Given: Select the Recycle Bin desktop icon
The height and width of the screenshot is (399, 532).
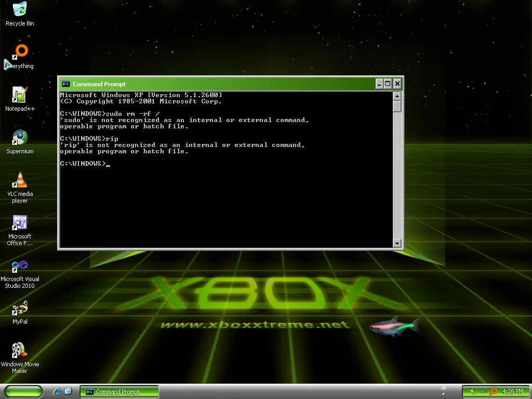Looking at the screenshot, I should coord(20,14).
